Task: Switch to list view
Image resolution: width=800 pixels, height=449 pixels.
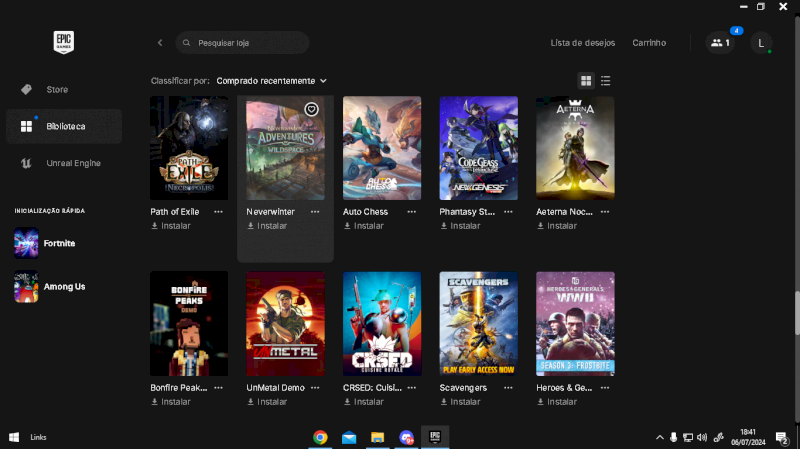Action: click(x=606, y=81)
